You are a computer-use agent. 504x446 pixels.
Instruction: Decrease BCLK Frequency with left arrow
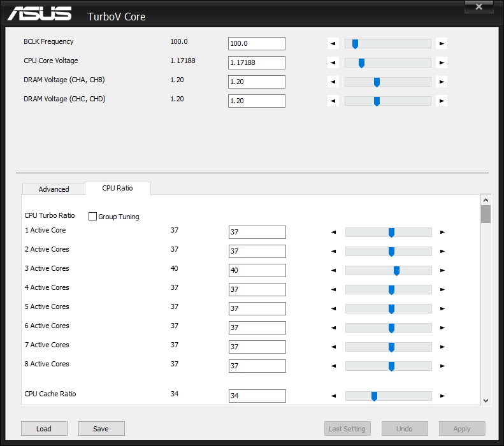pyautogui.click(x=333, y=43)
